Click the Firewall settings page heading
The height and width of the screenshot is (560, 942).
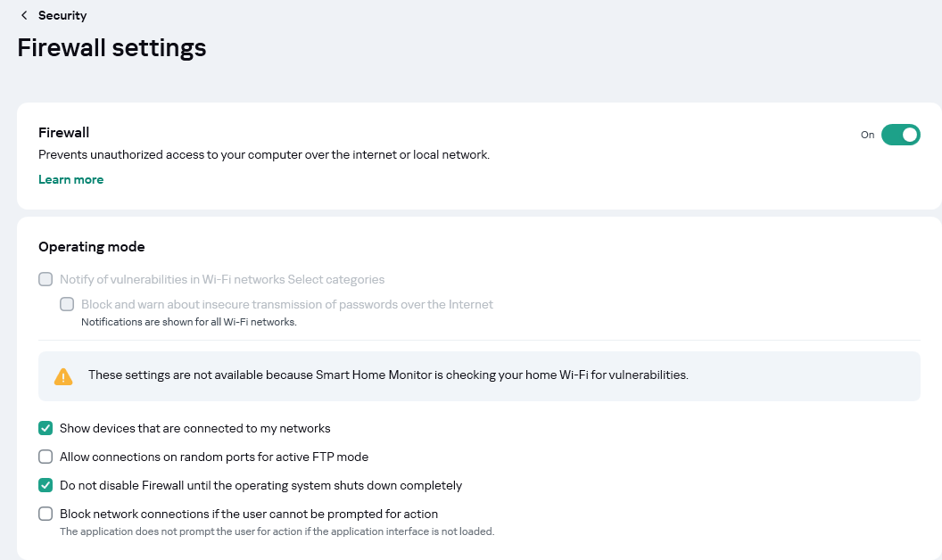[112, 47]
